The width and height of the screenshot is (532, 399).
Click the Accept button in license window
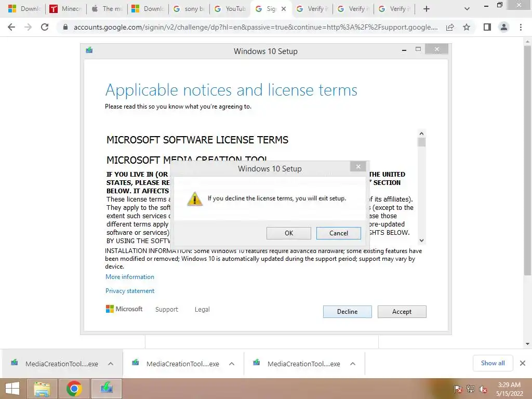(402, 312)
